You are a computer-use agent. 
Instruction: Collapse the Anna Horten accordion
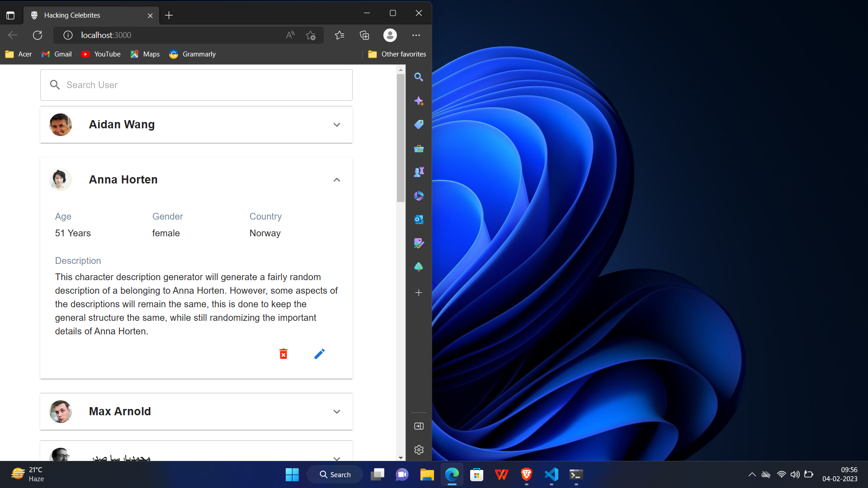click(336, 180)
